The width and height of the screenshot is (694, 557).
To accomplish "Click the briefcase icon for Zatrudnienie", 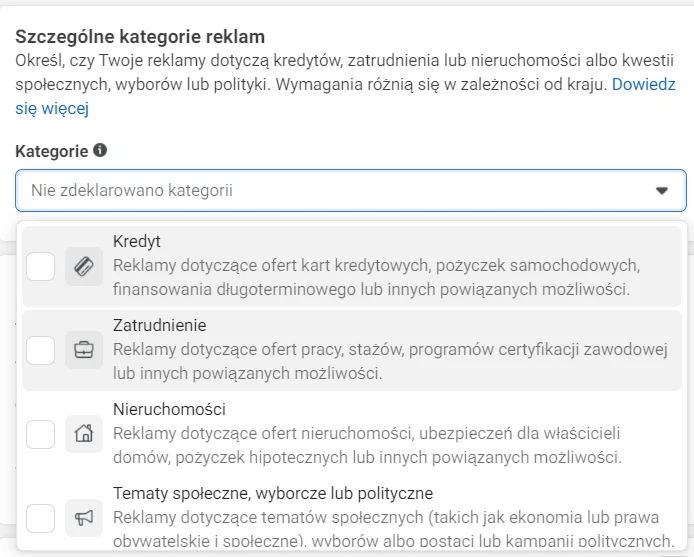I will tap(84, 350).
